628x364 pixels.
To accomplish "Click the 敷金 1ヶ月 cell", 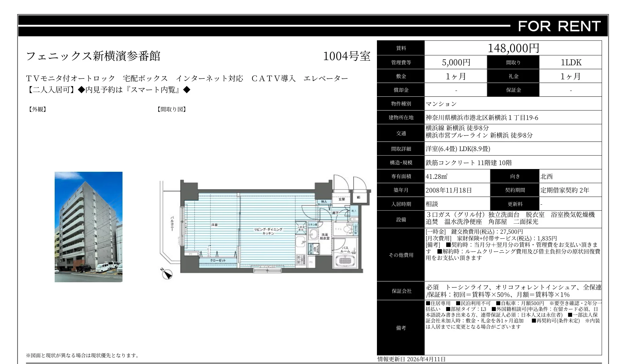I will point(455,76).
